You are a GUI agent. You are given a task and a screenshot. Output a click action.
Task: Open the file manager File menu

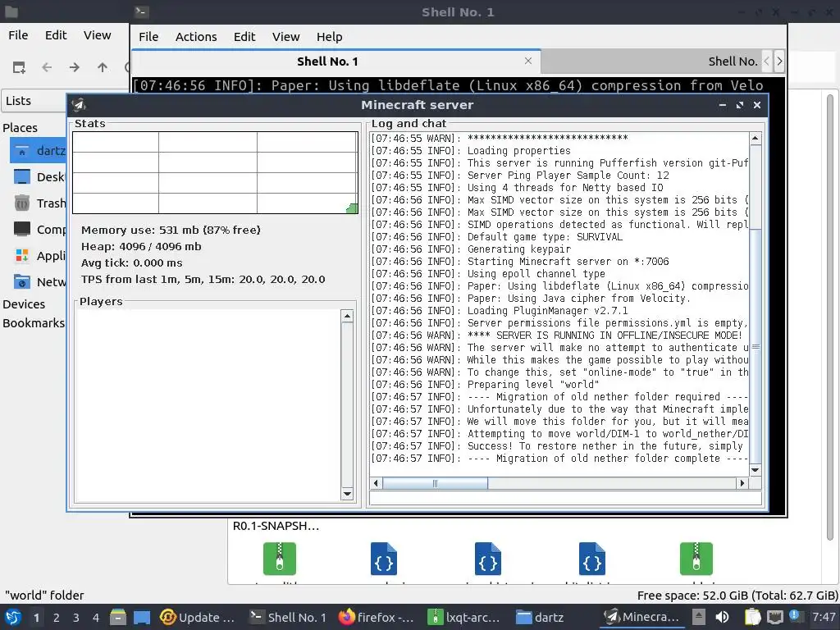[18, 34]
